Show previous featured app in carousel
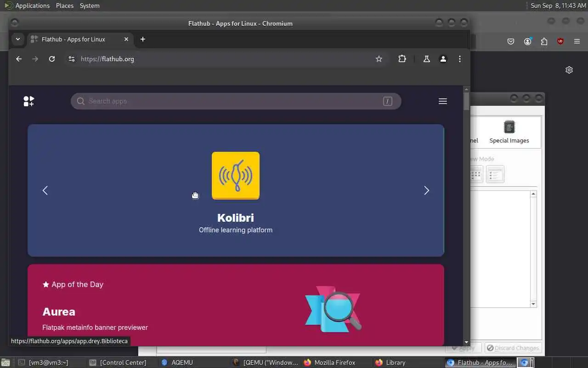 pos(45,190)
